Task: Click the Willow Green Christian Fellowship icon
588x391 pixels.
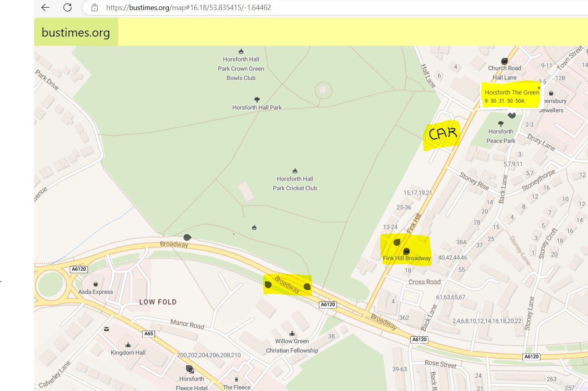Action: [x=292, y=334]
